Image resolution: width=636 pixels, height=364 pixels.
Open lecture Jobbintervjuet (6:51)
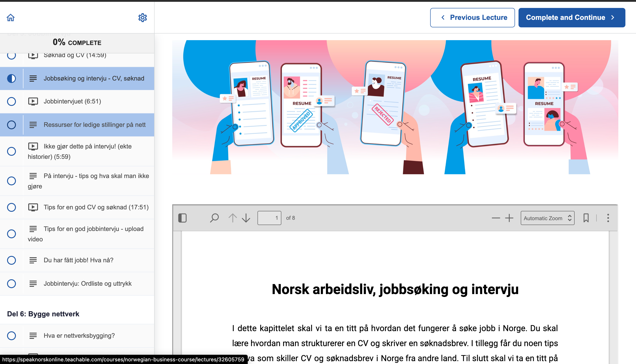[x=77, y=101]
